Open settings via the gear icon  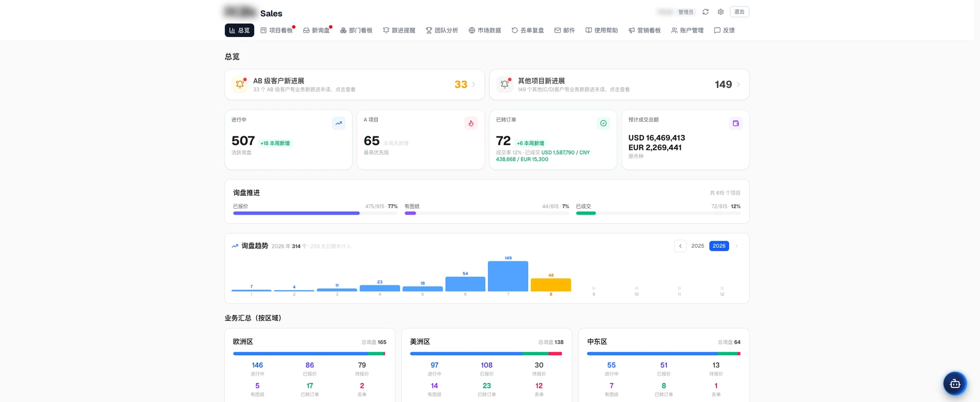pyautogui.click(x=721, y=12)
